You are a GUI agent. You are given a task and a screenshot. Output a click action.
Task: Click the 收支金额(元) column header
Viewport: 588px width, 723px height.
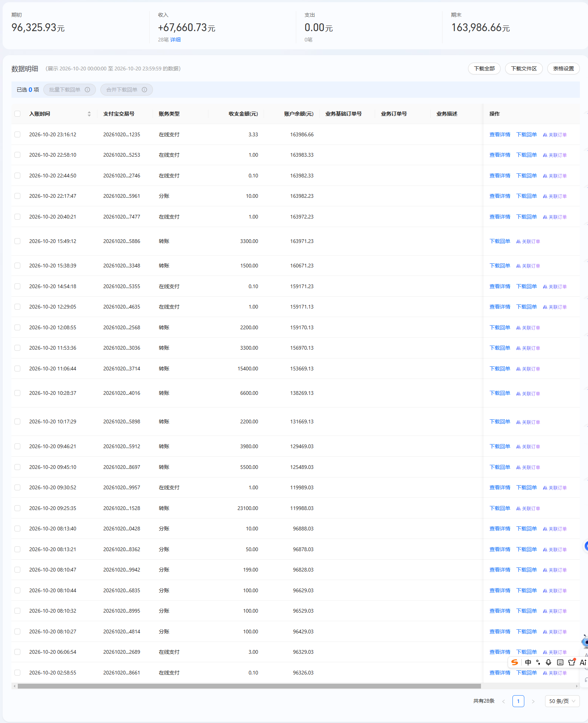pos(243,114)
